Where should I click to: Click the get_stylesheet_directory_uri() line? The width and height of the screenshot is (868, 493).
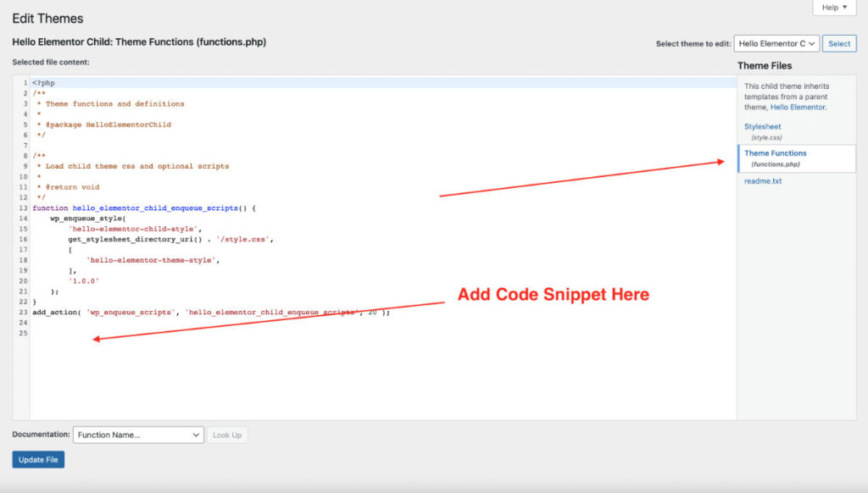coord(170,240)
